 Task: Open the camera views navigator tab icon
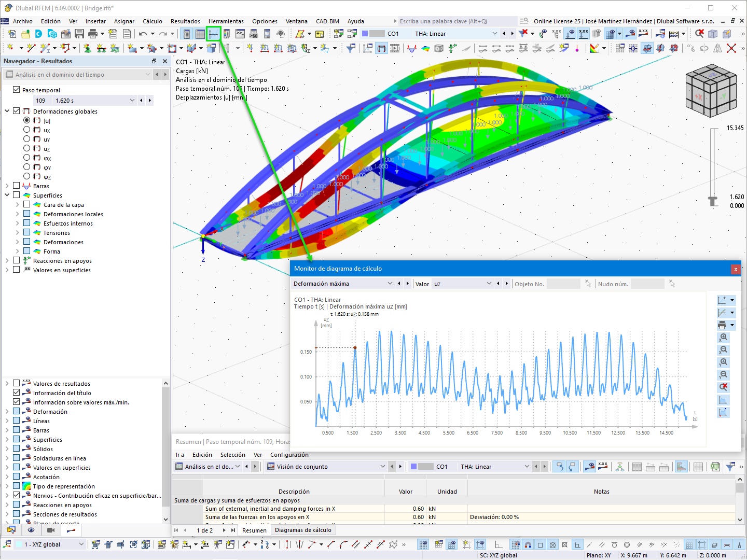51,530
